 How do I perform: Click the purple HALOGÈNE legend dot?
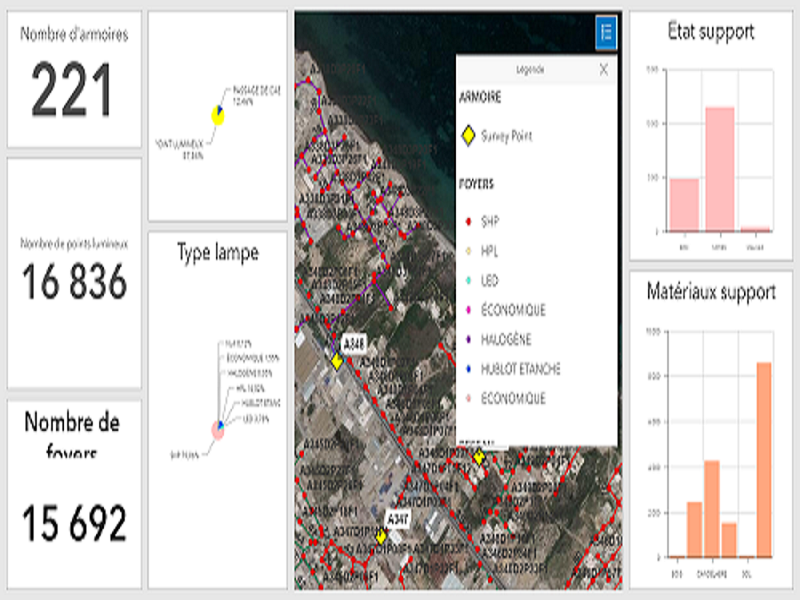[x=467, y=340]
